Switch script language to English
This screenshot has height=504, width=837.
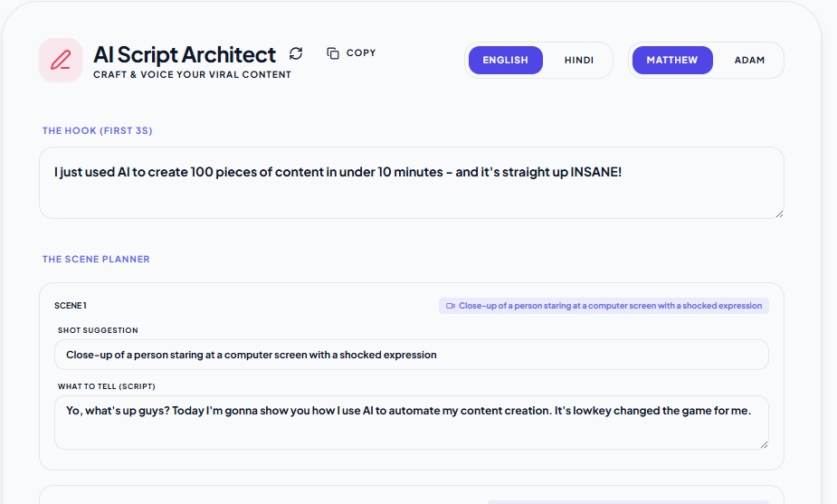(x=505, y=61)
